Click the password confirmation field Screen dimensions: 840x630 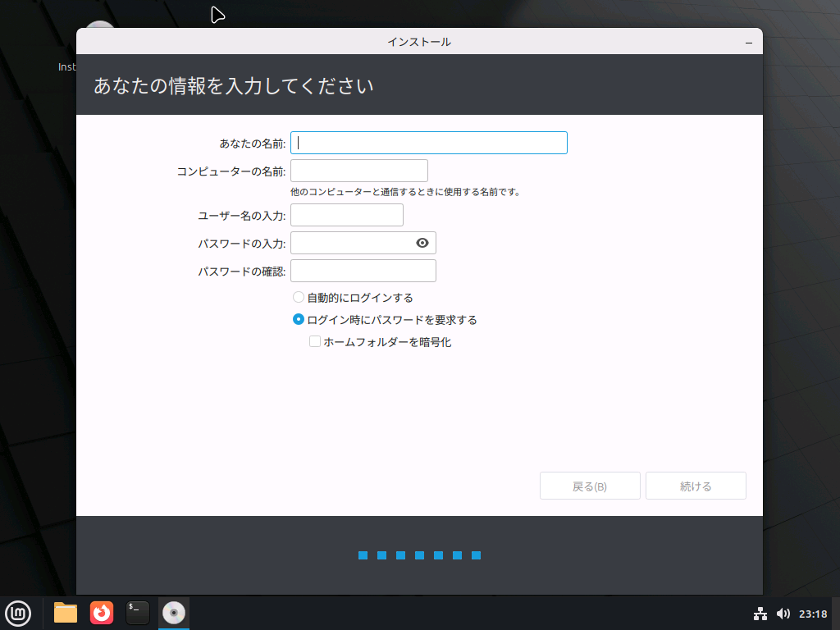(363, 270)
